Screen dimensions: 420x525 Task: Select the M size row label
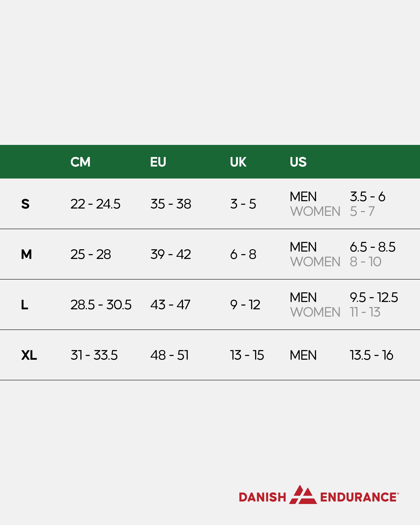point(26,255)
